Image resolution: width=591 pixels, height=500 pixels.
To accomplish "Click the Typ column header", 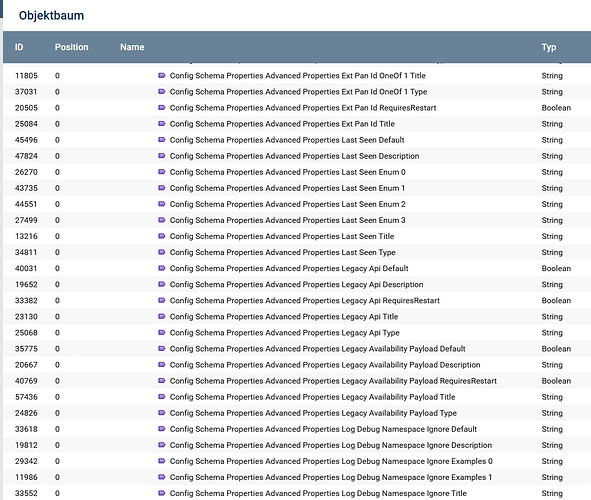I will coord(549,47).
